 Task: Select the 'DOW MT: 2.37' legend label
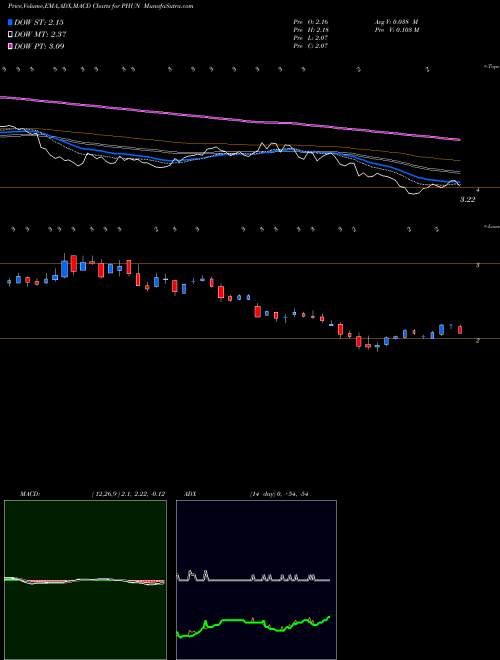click(40, 34)
